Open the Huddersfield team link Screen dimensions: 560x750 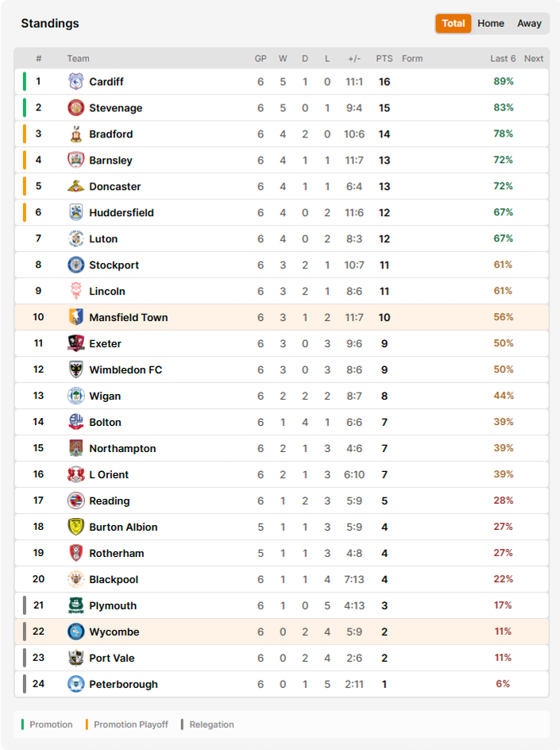122,213
